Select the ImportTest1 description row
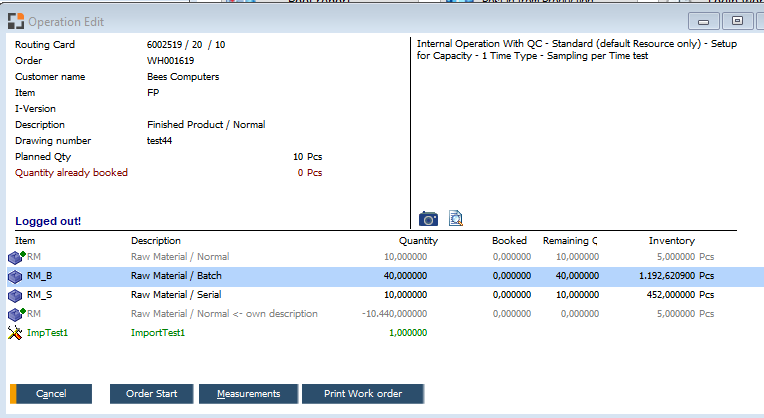The image size is (764, 418). pos(158,333)
